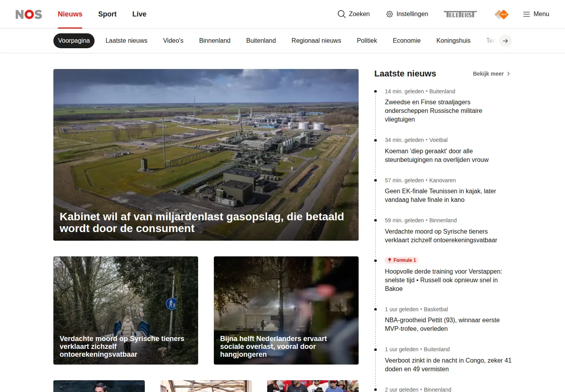
Task: Open Syrische tieners article card
Action: pos(126,310)
